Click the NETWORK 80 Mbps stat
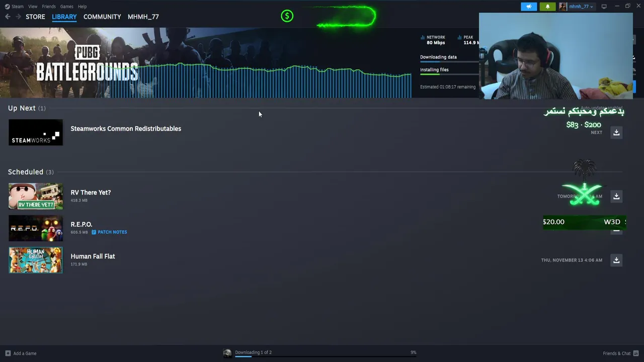Viewport: 644px width, 362px height. point(433,40)
